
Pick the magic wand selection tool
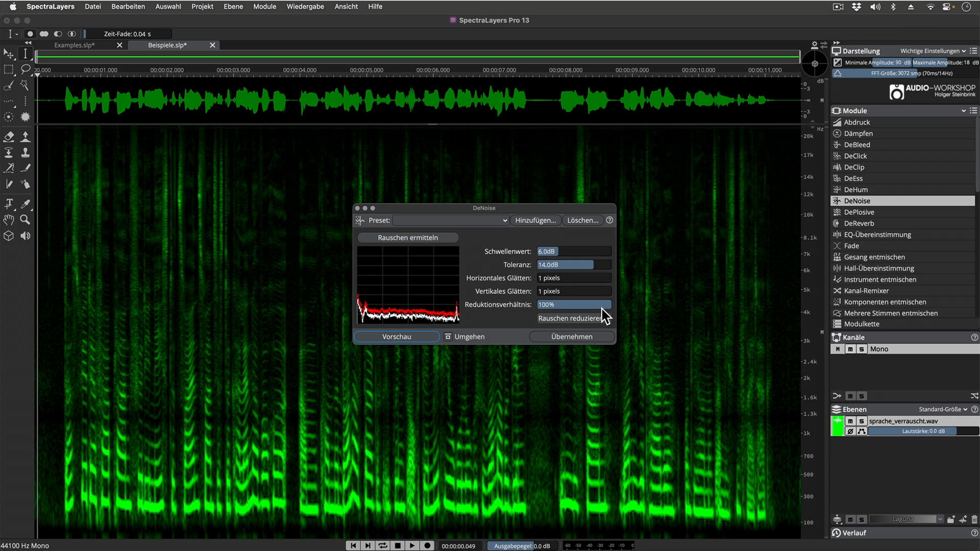(x=25, y=85)
